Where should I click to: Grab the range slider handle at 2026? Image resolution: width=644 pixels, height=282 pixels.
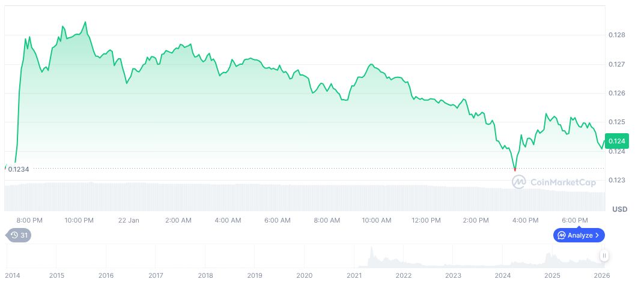(604, 256)
